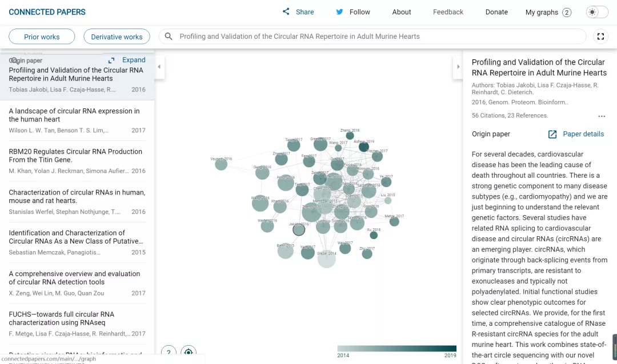
Task: Click the Derivative works button
Action: tap(117, 37)
